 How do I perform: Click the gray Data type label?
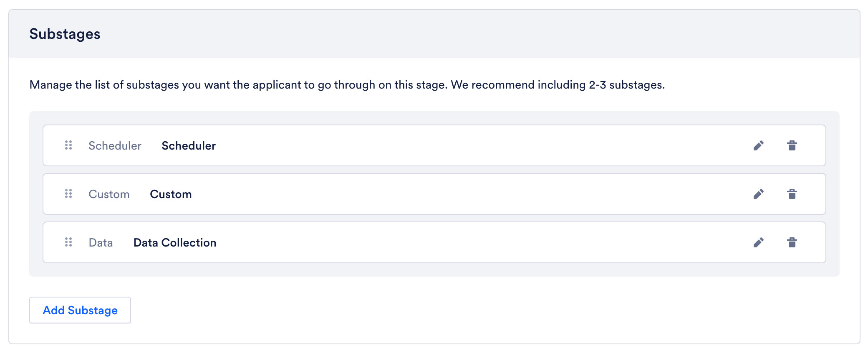click(x=101, y=243)
